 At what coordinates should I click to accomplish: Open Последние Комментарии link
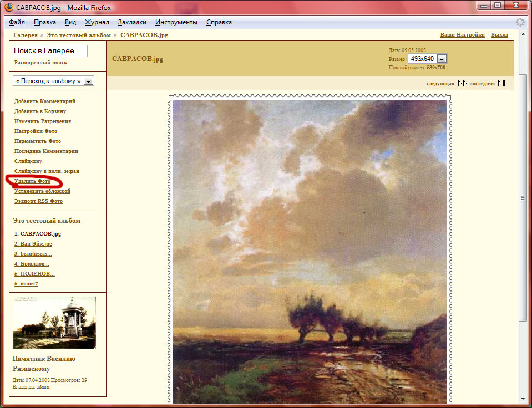pos(46,151)
